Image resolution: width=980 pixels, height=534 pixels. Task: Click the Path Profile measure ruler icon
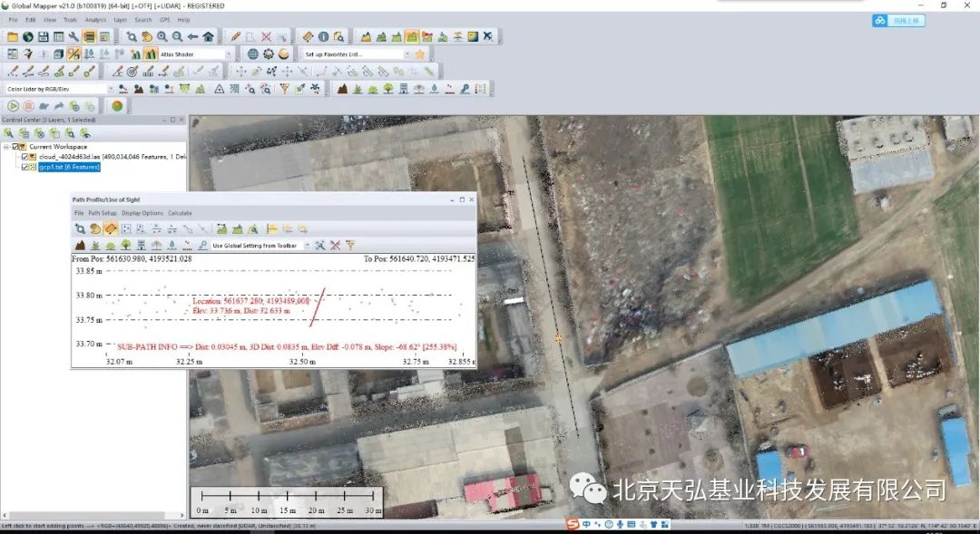coord(111,229)
